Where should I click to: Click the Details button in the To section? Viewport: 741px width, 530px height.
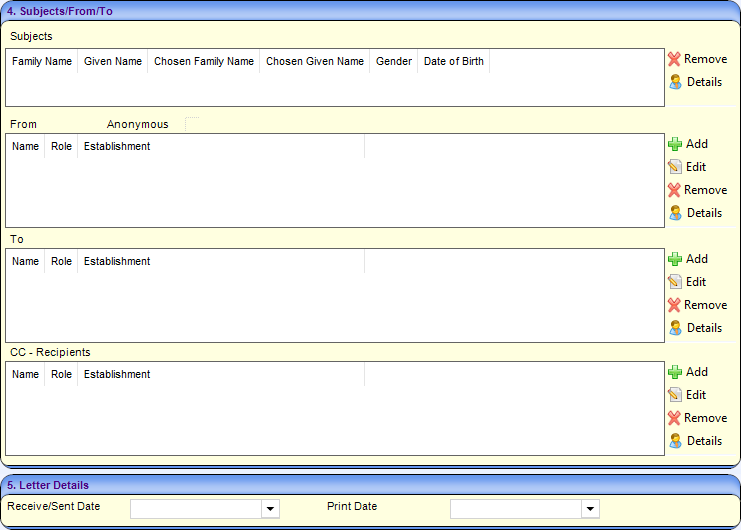coord(696,328)
